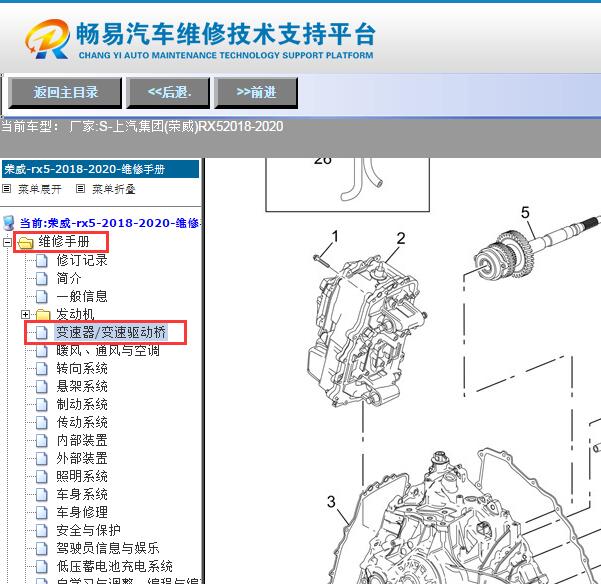Go back with the <<后退 button
601x584 pixels.
(168, 92)
